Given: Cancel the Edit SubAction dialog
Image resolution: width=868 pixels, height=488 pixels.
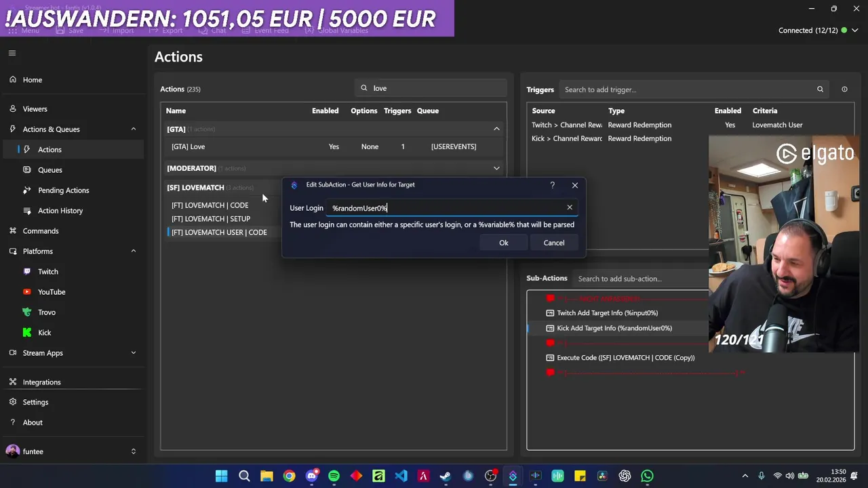Looking at the screenshot, I should 554,243.
